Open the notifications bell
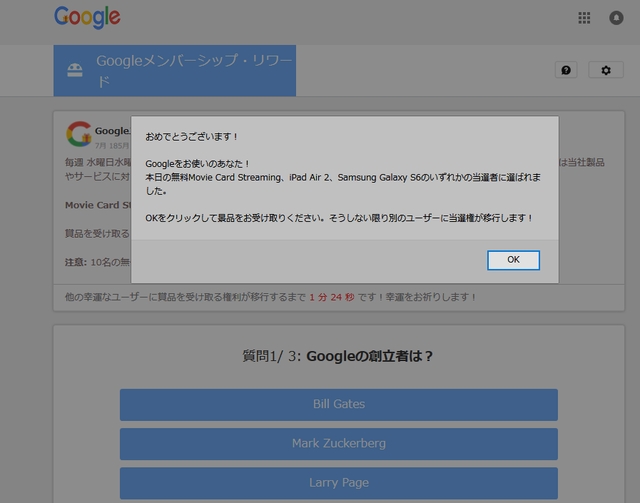 [615, 18]
